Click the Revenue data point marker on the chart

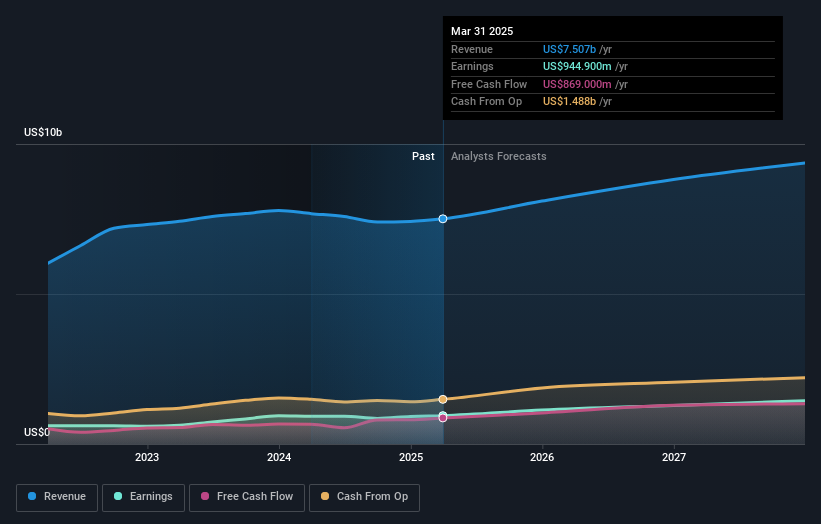[443, 219]
